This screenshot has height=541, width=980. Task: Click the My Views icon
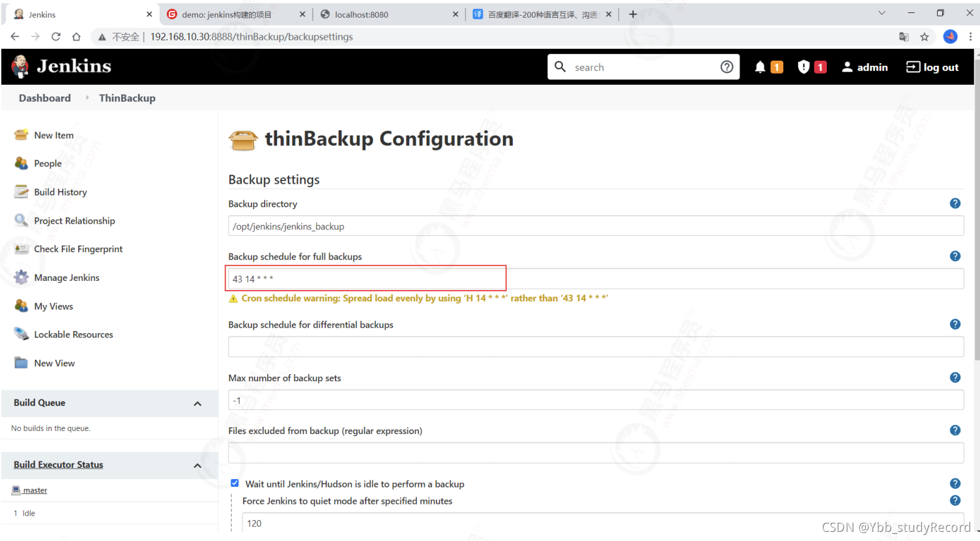[x=22, y=306]
